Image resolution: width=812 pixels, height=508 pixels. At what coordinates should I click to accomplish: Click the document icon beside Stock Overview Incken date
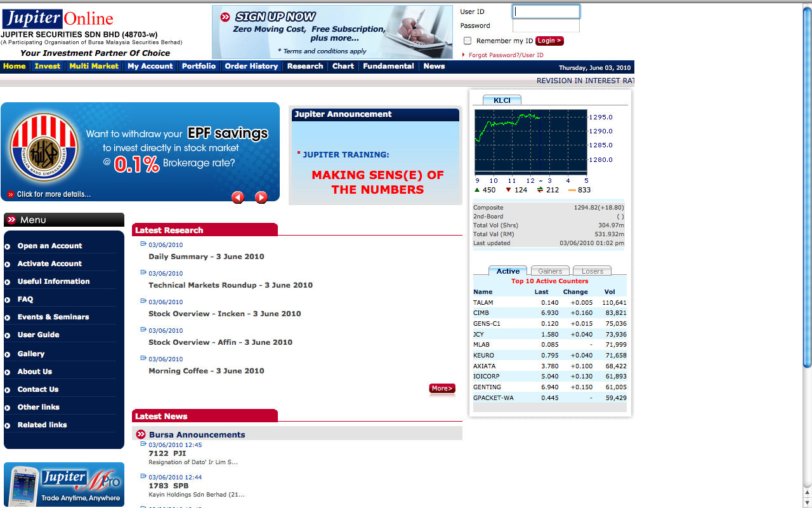[x=143, y=301]
